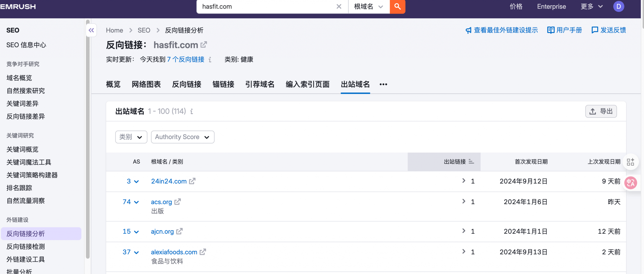Open external link icon for alexiafoods.com
Viewport: 644px width, 274px height.
(203, 252)
